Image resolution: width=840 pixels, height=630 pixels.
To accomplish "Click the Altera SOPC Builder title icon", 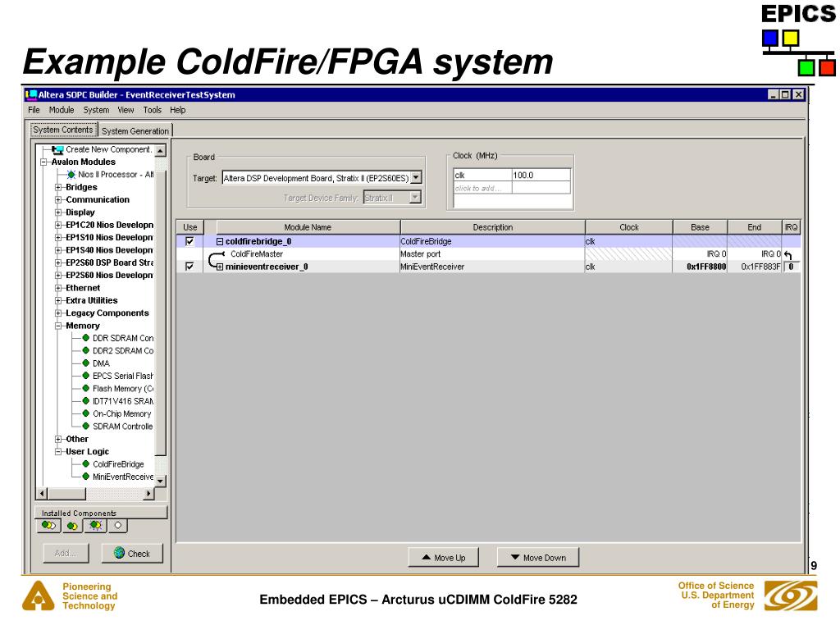I will [x=31, y=95].
